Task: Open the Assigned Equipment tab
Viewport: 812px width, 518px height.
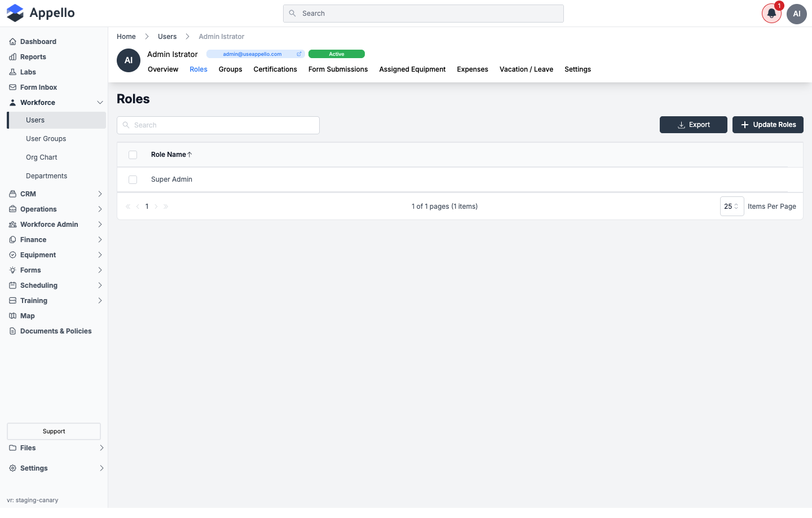Action: [412, 69]
